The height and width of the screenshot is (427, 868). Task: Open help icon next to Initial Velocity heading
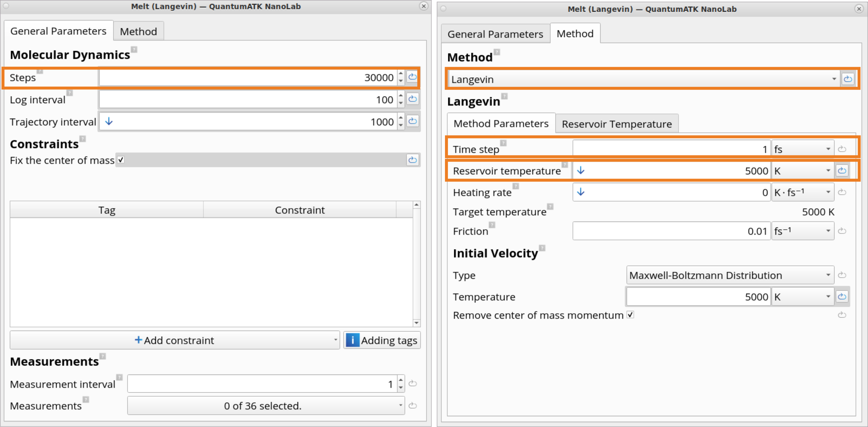(542, 248)
